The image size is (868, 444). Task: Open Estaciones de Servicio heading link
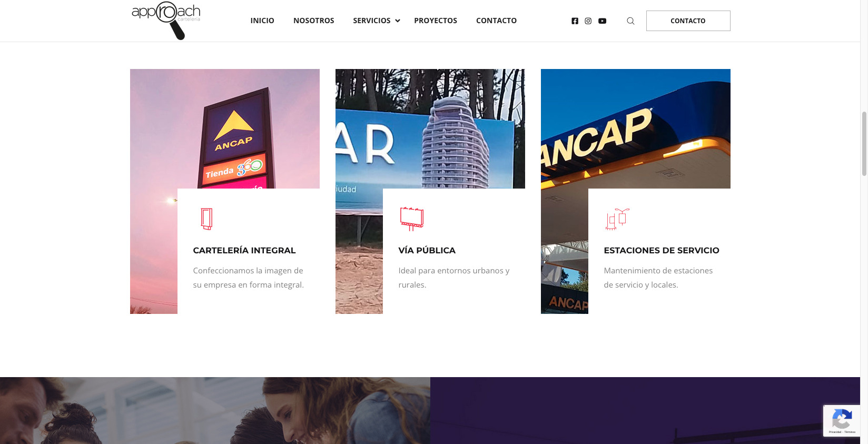click(662, 251)
